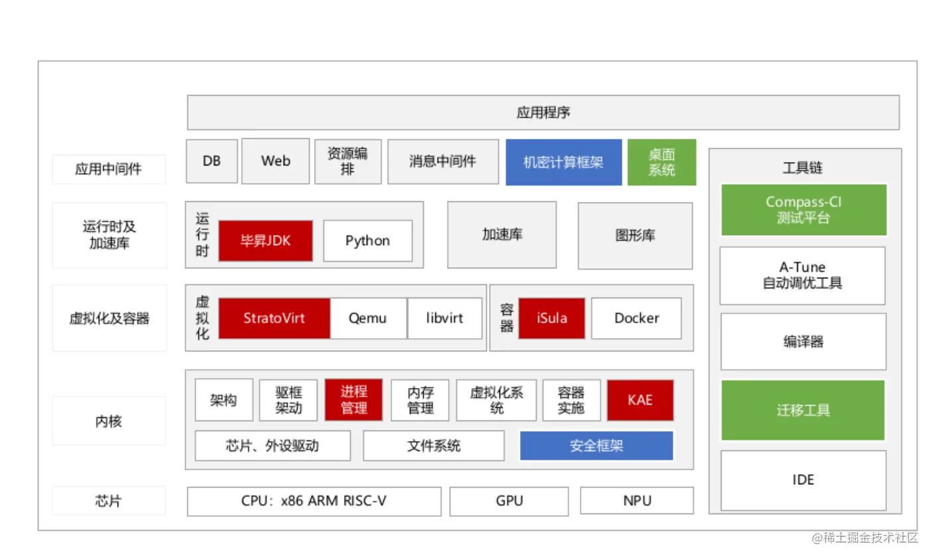Screen dimensions: 934x560
Task: Click the 消息中间件 box
Action: [x=443, y=161]
